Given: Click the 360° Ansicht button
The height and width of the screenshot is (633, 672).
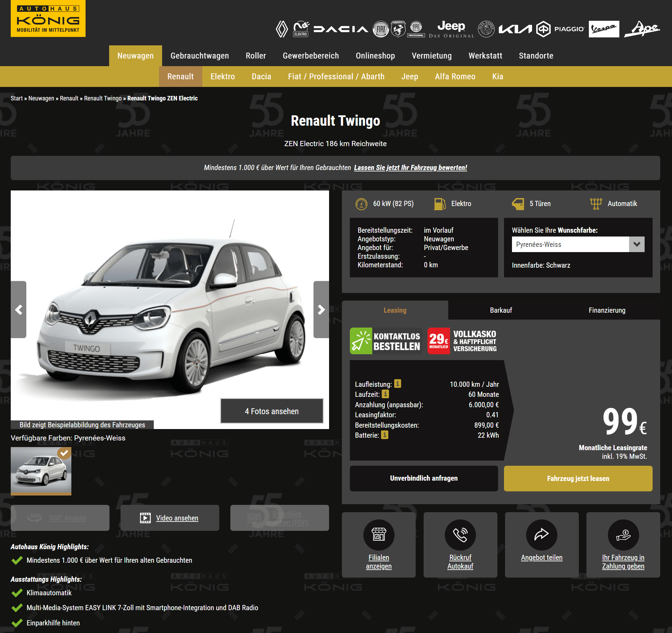Looking at the screenshot, I should tap(60, 518).
